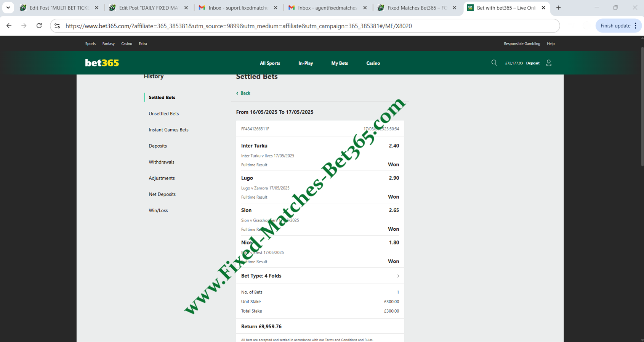Open the account profile icon
Viewport: 644px width, 342px height.
tap(549, 63)
